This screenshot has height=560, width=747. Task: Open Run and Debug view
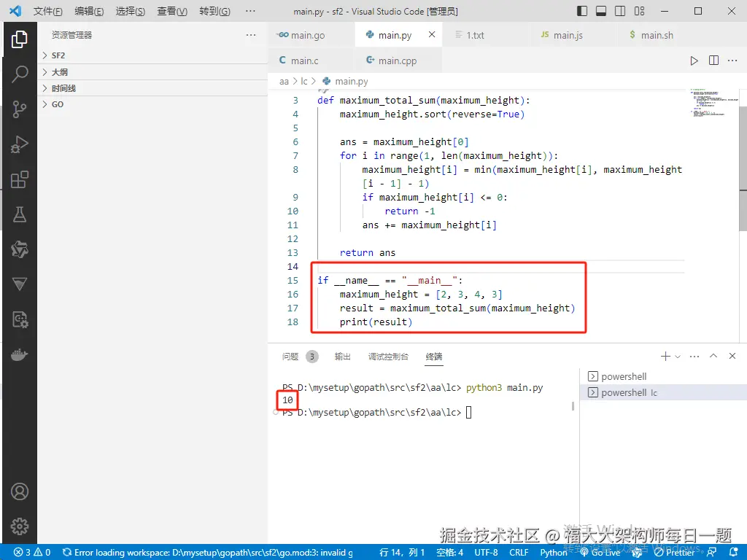(x=19, y=144)
